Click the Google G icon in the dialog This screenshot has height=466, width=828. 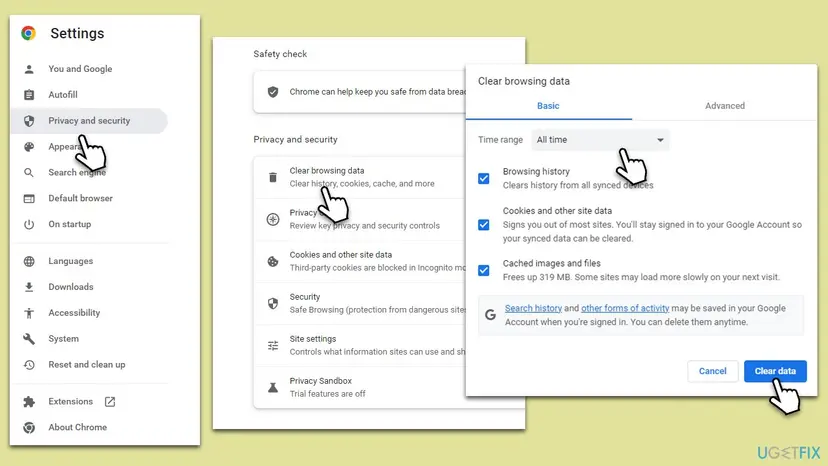[490, 315]
